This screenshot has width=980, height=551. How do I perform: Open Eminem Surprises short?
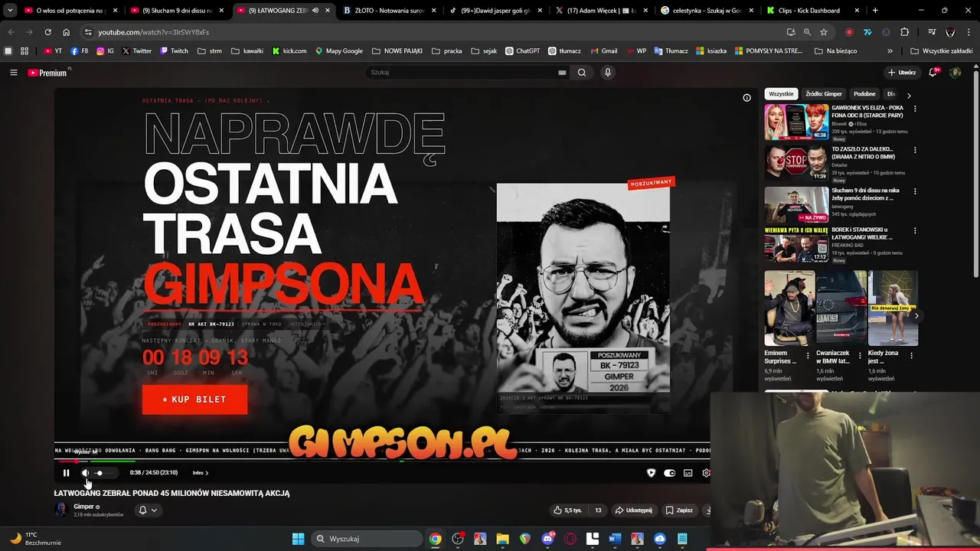tap(788, 308)
